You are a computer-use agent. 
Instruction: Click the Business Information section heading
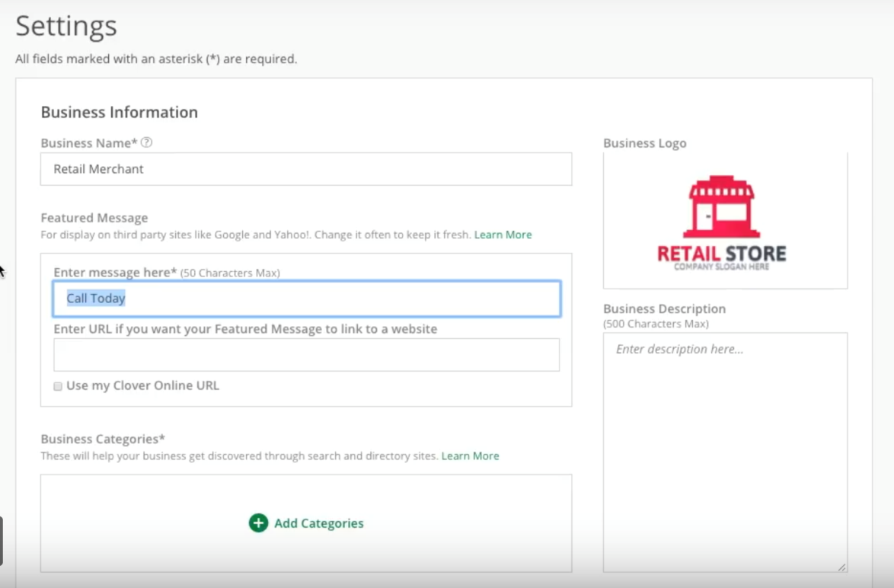click(119, 112)
